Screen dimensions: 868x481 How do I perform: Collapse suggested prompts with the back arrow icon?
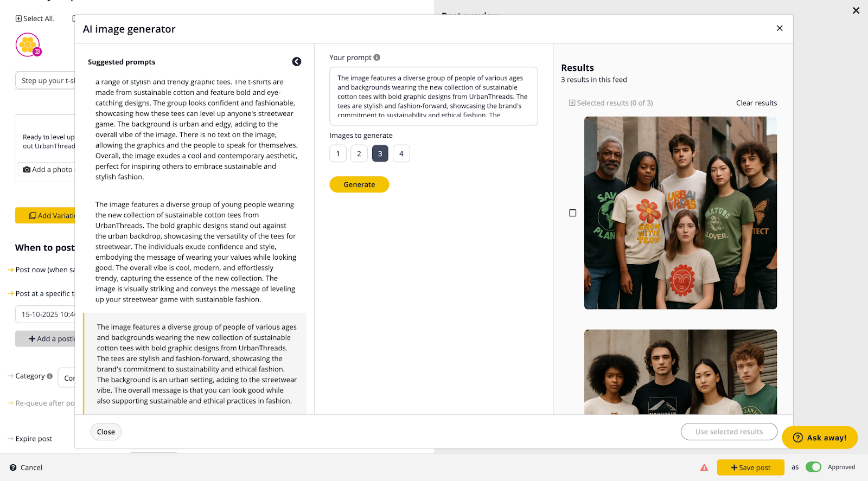(x=297, y=62)
